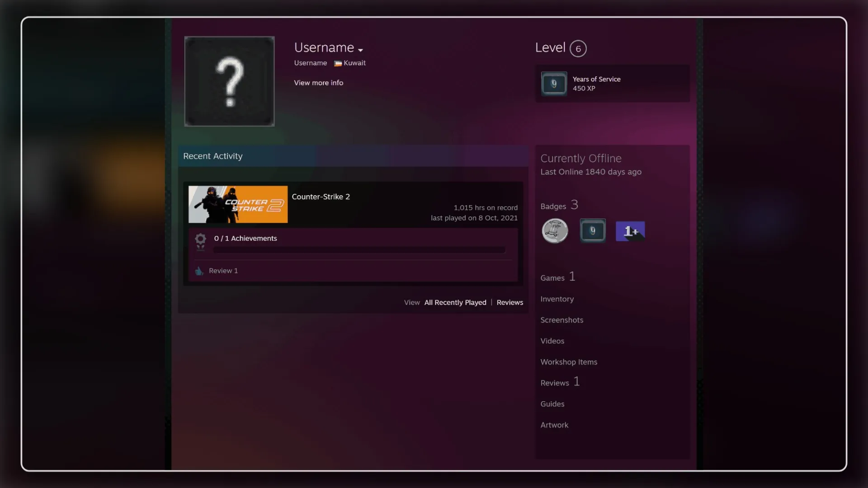
Task: Open the Badges 3 link
Action: pyautogui.click(x=559, y=205)
